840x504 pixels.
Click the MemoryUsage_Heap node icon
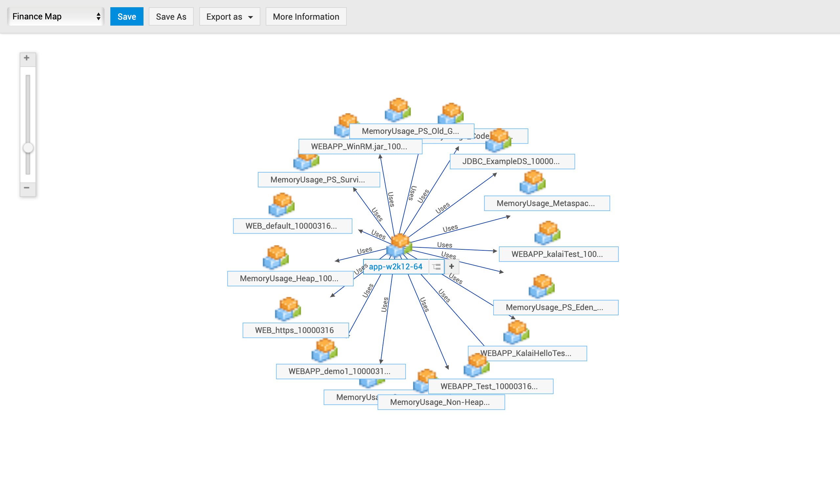[276, 257]
